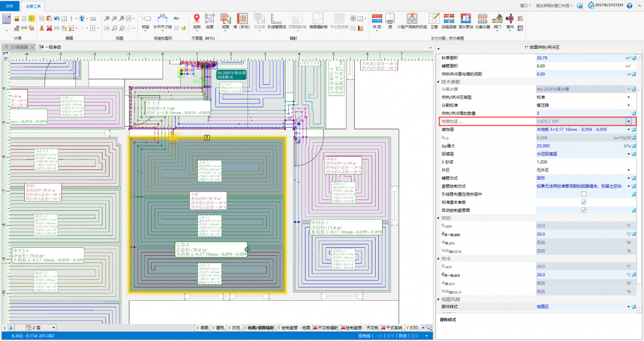This screenshot has width=644, height=341.
Task: Open the 文件 file menu
Action: pyautogui.click(x=11, y=6)
